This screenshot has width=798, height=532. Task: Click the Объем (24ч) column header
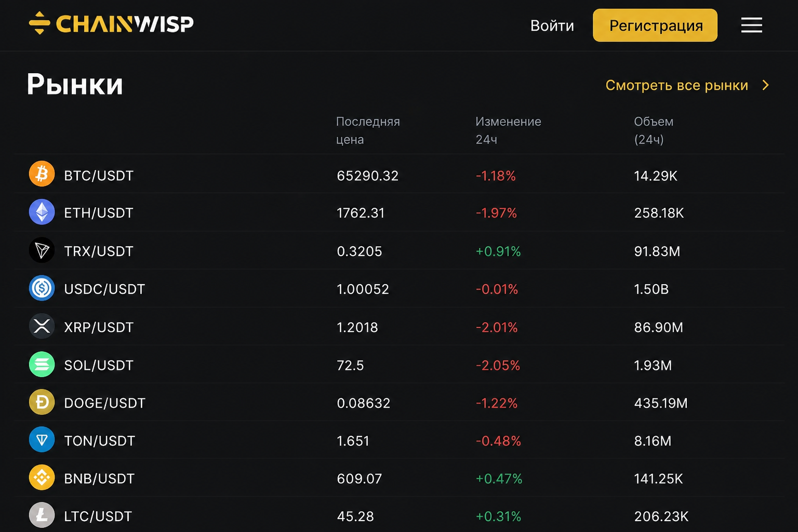(654, 130)
